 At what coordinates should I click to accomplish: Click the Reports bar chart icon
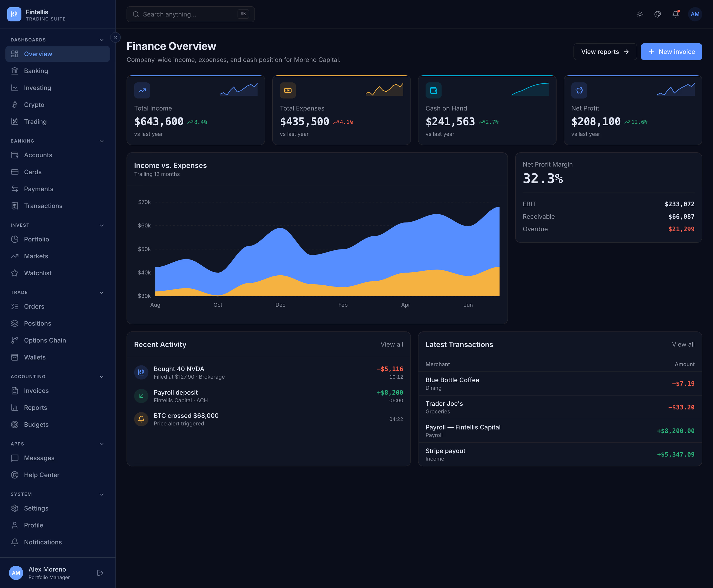click(x=14, y=408)
